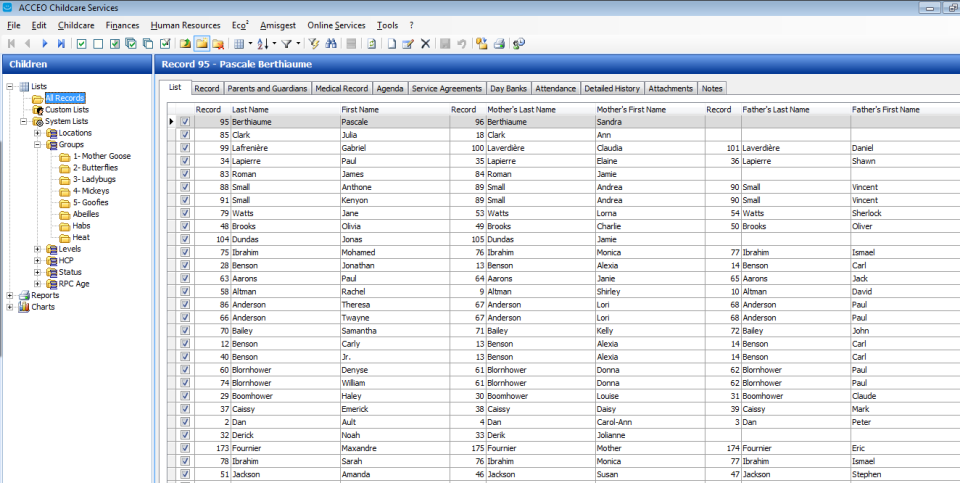
Task: Open the grid view dropdown arrow
Action: (x=250, y=43)
